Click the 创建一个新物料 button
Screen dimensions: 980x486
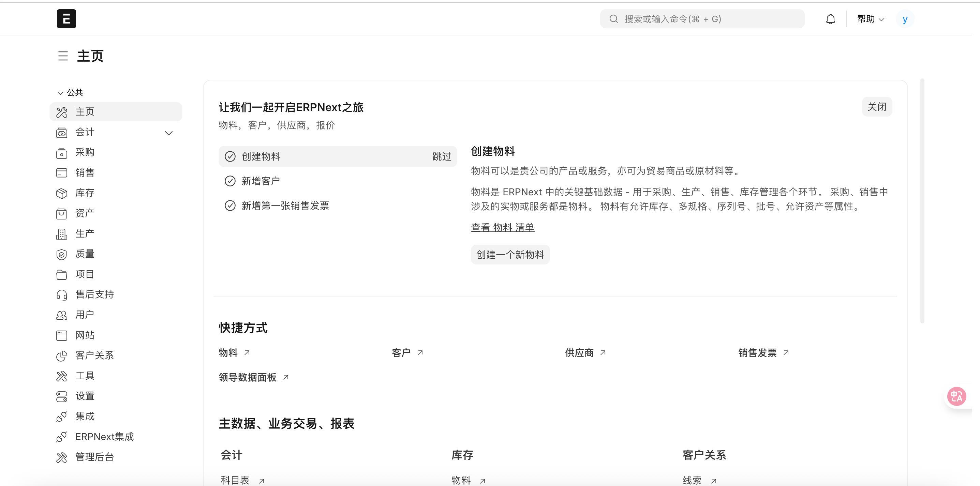point(510,254)
